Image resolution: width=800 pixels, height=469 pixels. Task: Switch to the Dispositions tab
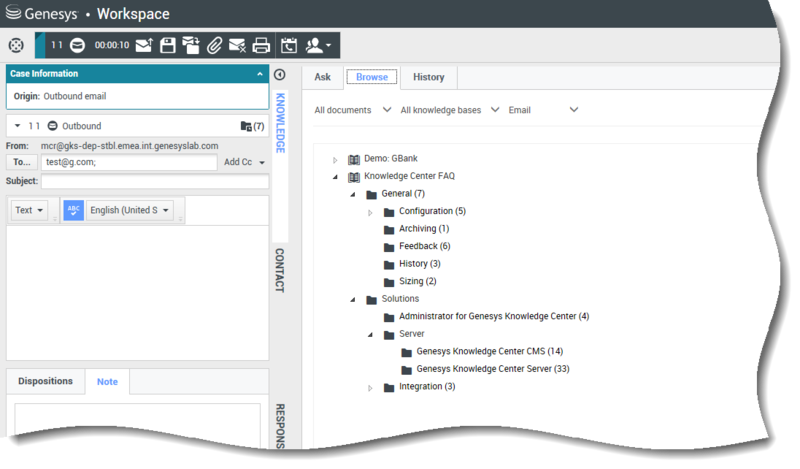click(45, 381)
